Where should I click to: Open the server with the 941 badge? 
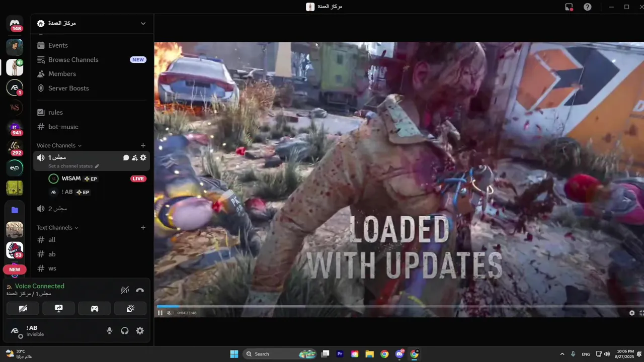15,128
